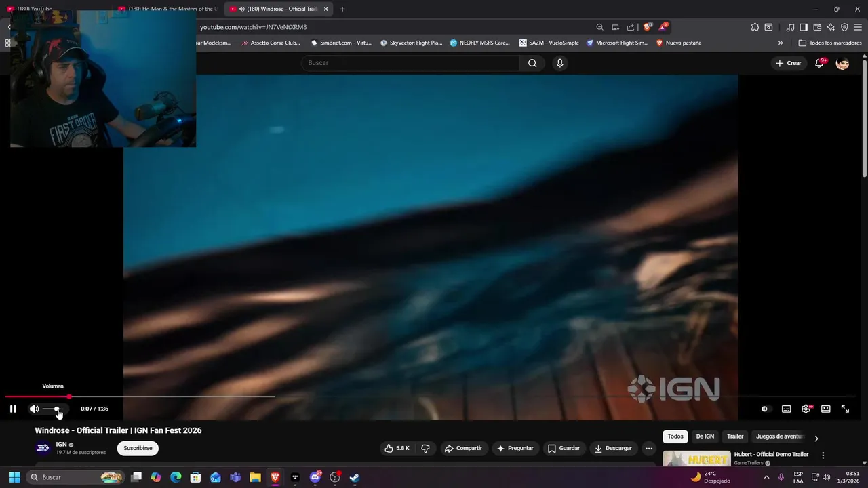The width and height of the screenshot is (868, 488).
Task: Enter fullscreen mode
Action: coord(846,409)
